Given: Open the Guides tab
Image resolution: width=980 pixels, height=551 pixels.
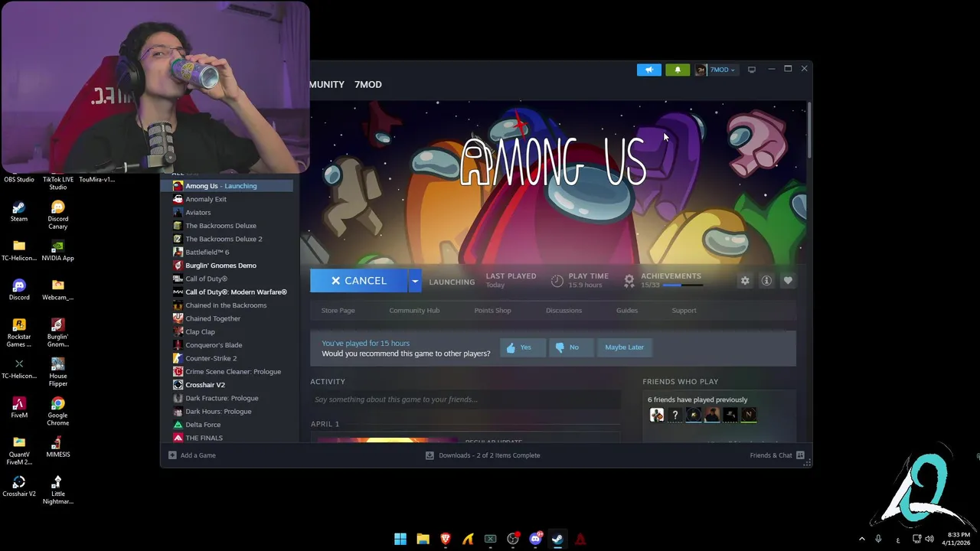Looking at the screenshot, I should tap(627, 310).
